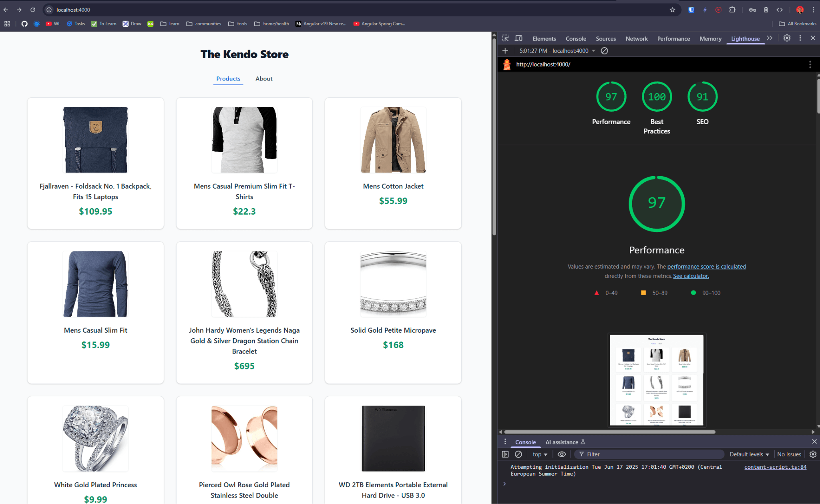Viewport: 820px width, 504px height.
Task: Select the Products nav tab
Action: [228, 79]
